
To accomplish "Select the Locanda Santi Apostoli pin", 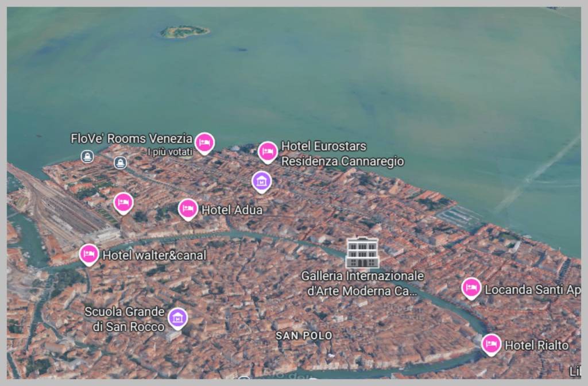I will [471, 287].
